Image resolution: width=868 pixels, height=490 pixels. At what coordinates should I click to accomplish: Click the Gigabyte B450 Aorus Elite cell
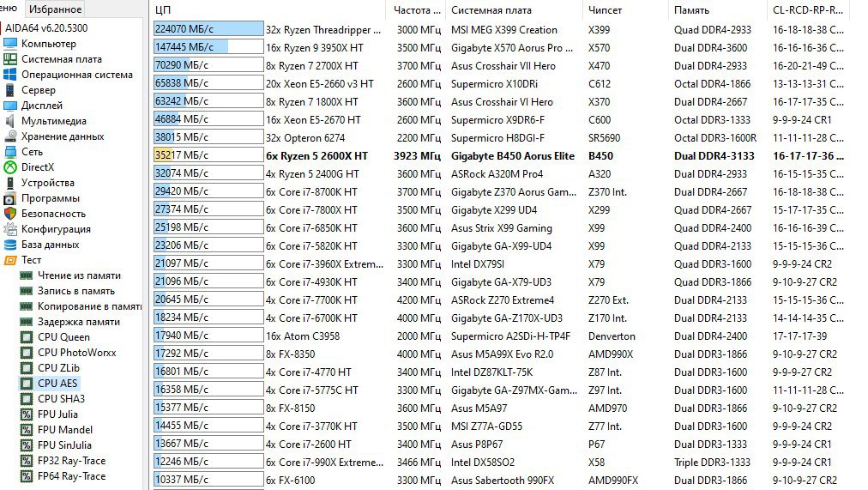point(513,156)
